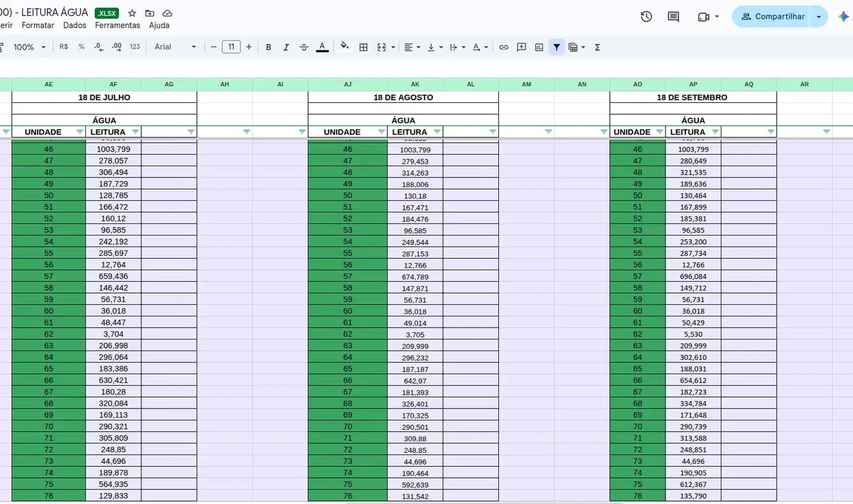Open filter for 18 DE AGOSTO LEITURA
Screen dimensions: 853x504
point(437,132)
